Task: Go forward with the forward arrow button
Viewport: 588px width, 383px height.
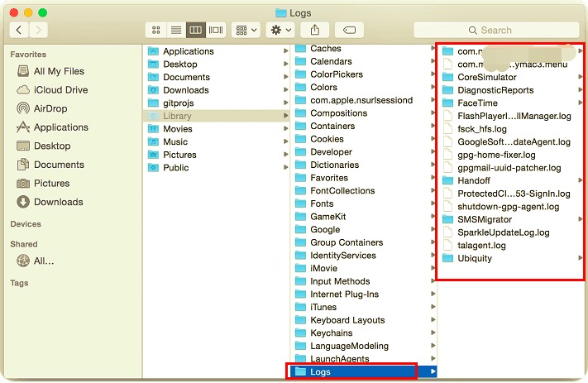Action: 38,30
